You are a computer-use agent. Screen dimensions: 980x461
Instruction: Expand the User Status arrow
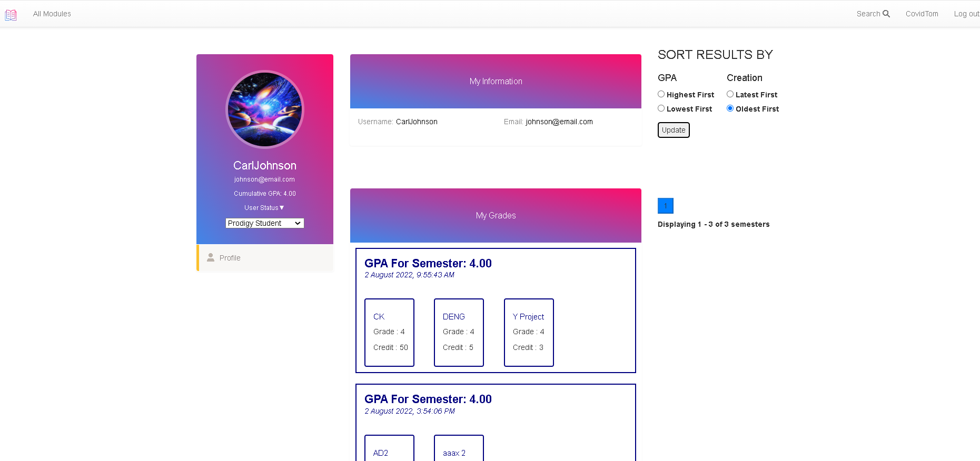coord(282,208)
